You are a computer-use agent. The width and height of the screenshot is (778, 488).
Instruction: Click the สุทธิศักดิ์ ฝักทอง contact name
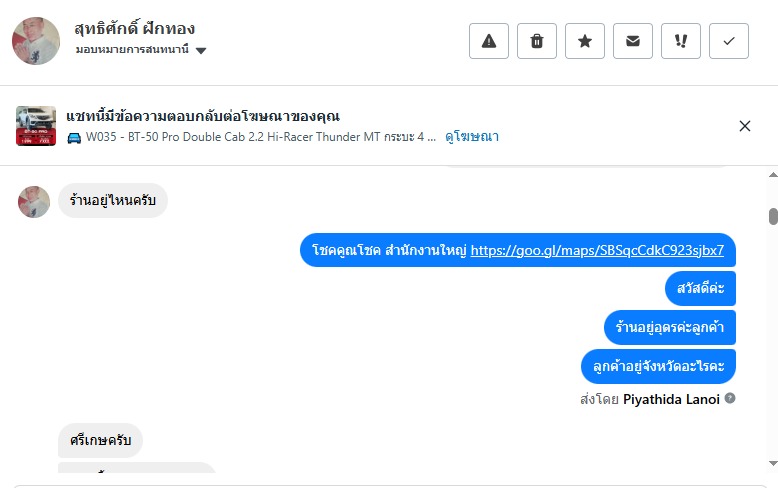tap(135, 28)
